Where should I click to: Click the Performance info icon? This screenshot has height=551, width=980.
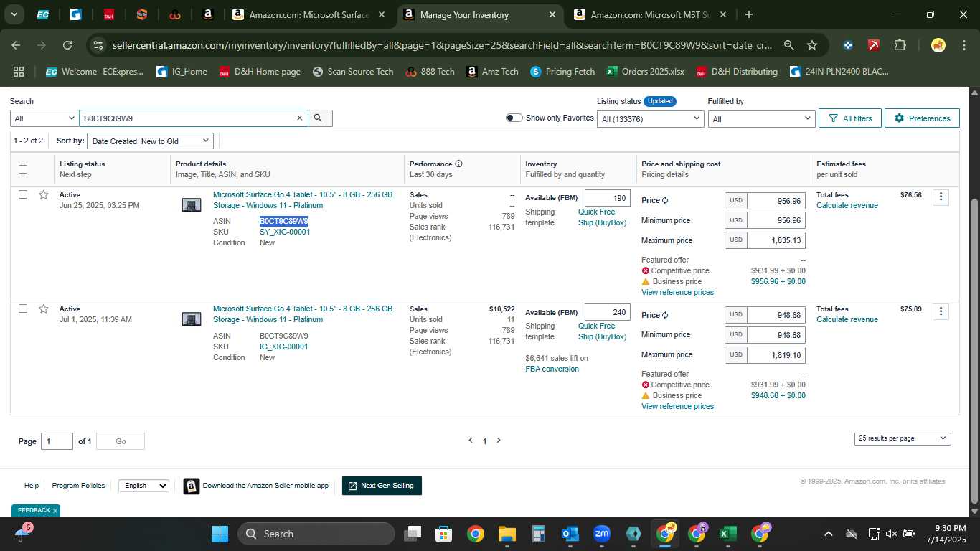point(458,164)
